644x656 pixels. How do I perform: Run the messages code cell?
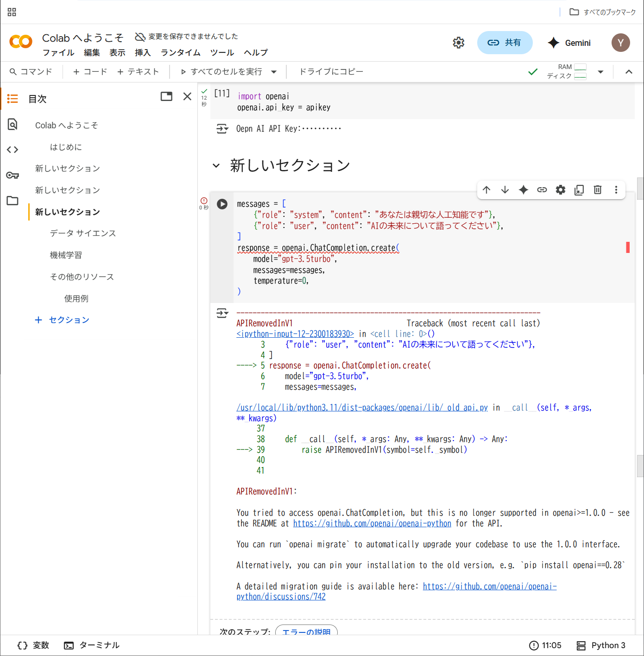click(222, 204)
